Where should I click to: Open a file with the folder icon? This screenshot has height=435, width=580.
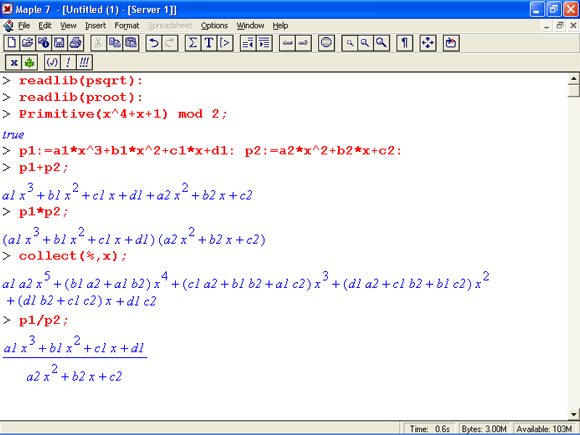[27, 43]
